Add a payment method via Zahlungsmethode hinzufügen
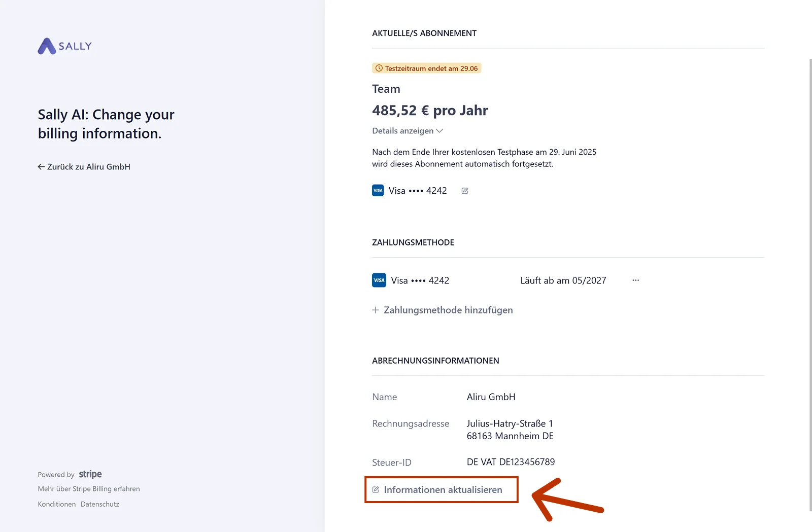This screenshot has height=532, width=812. pyautogui.click(x=443, y=310)
